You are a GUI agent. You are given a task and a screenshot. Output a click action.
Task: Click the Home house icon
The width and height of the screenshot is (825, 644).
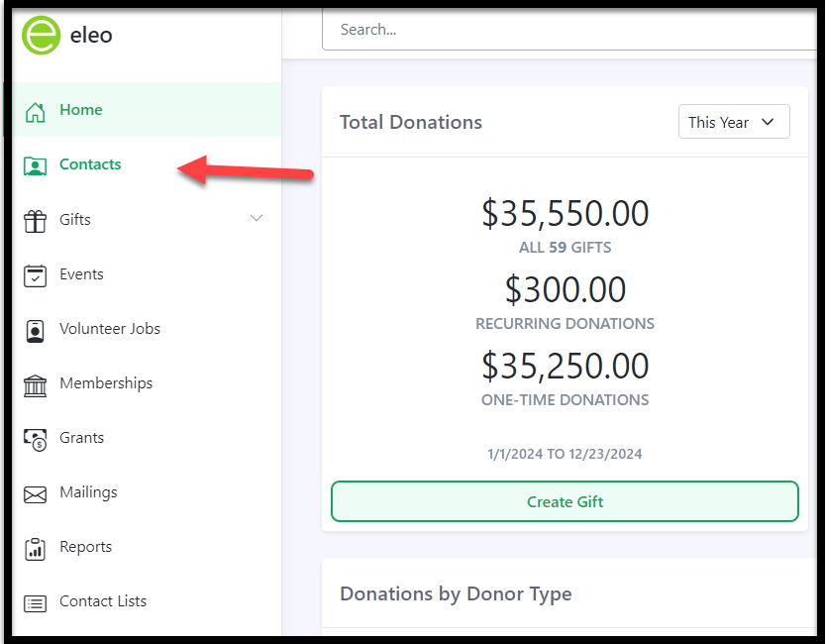36,112
